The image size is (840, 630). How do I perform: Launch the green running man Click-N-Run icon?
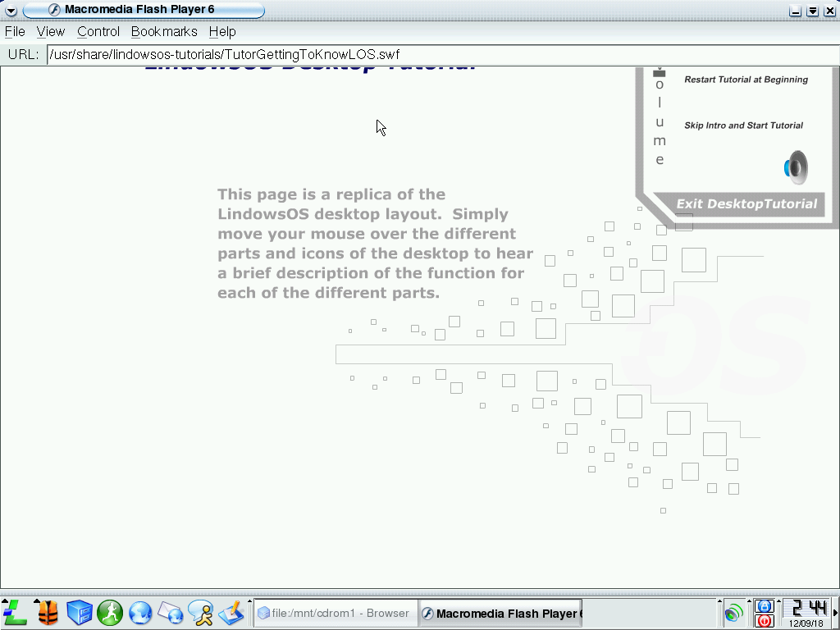pyautogui.click(x=110, y=613)
